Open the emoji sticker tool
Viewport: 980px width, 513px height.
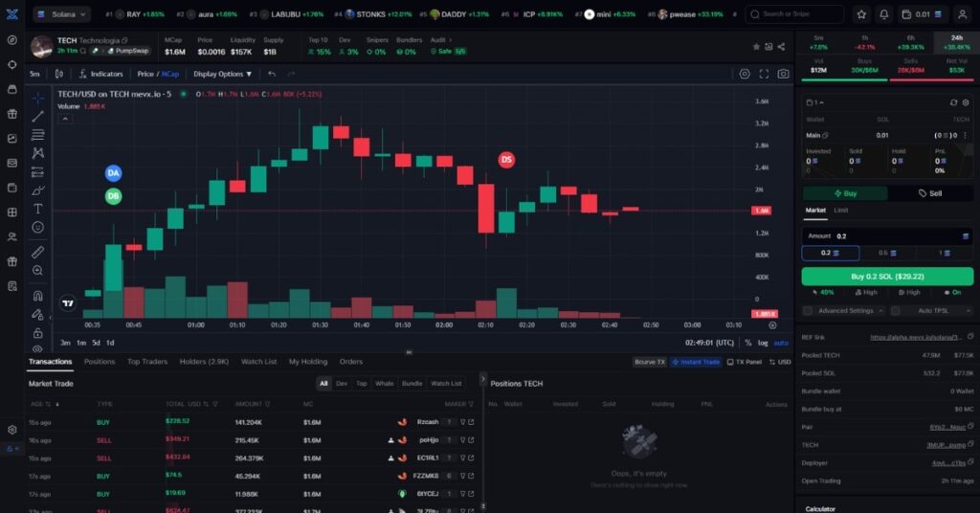(x=38, y=228)
